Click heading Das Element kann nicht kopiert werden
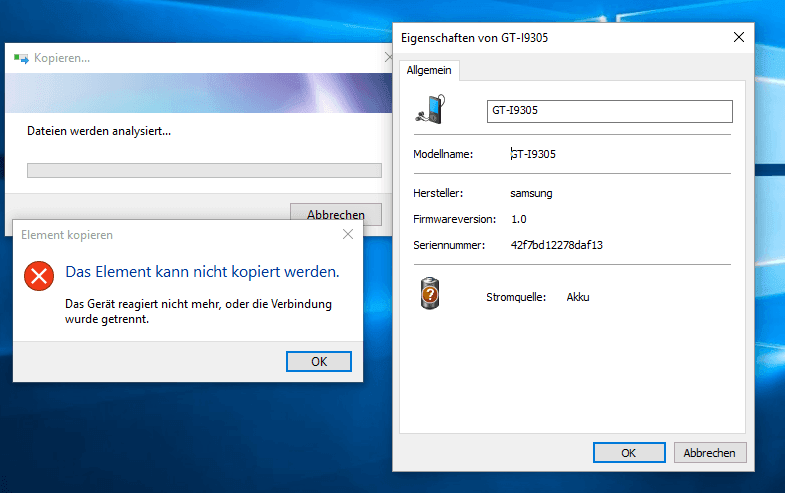Viewport: 785px width, 493px height. [202, 272]
